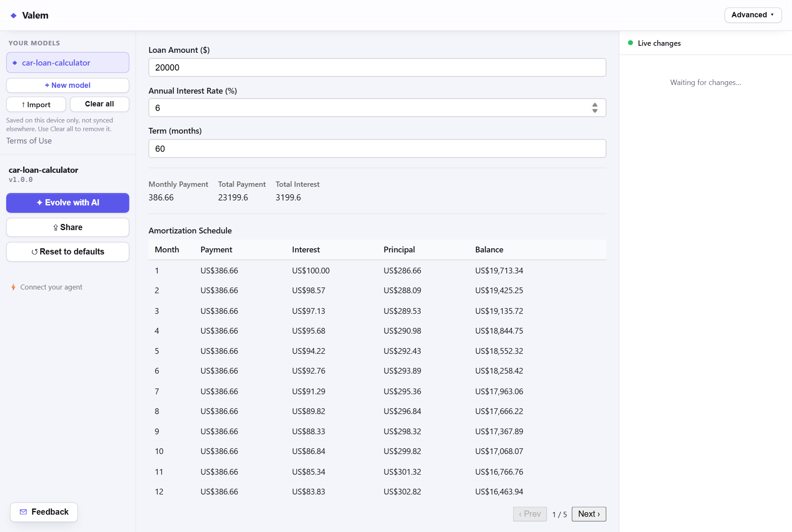This screenshot has height=532, width=792.
Task: Click balance cell US$19,135.72
Action: (499, 311)
